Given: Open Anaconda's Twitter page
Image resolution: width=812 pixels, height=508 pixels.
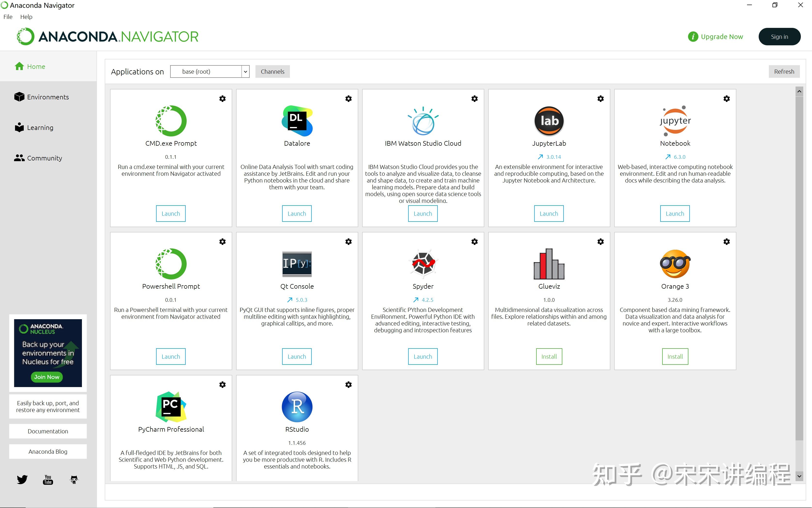Looking at the screenshot, I should tap(22, 480).
